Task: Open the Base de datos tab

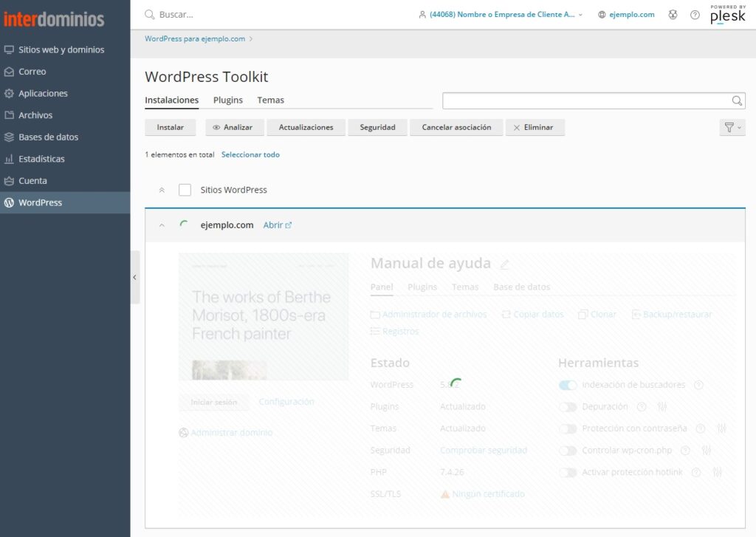Action: 522,287
